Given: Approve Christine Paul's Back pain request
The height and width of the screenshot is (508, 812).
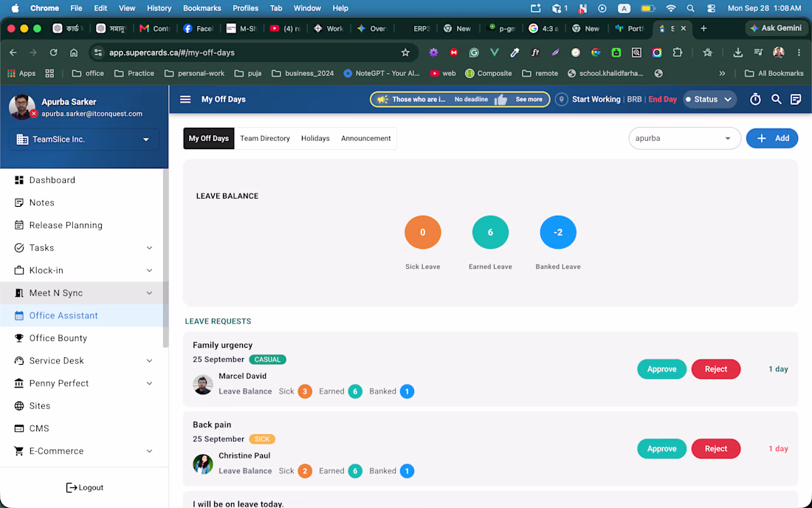Looking at the screenshot, I should point(661,449).
